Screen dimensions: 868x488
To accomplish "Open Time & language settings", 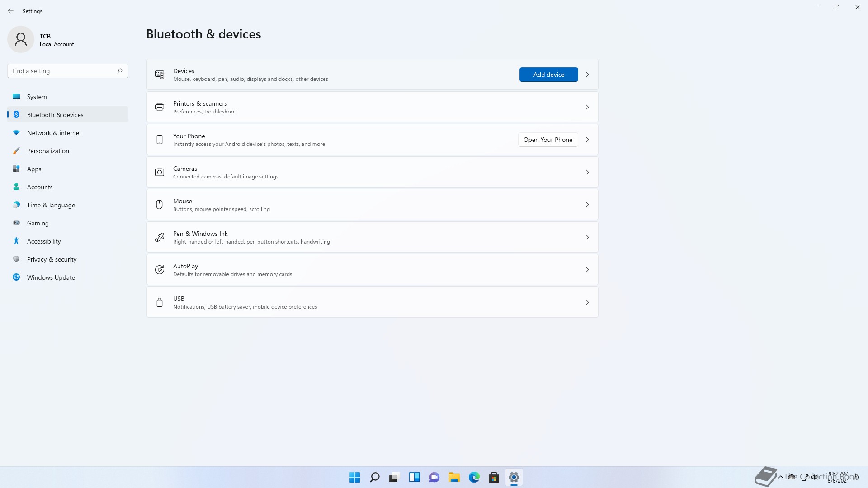I will tap(68, 205).
